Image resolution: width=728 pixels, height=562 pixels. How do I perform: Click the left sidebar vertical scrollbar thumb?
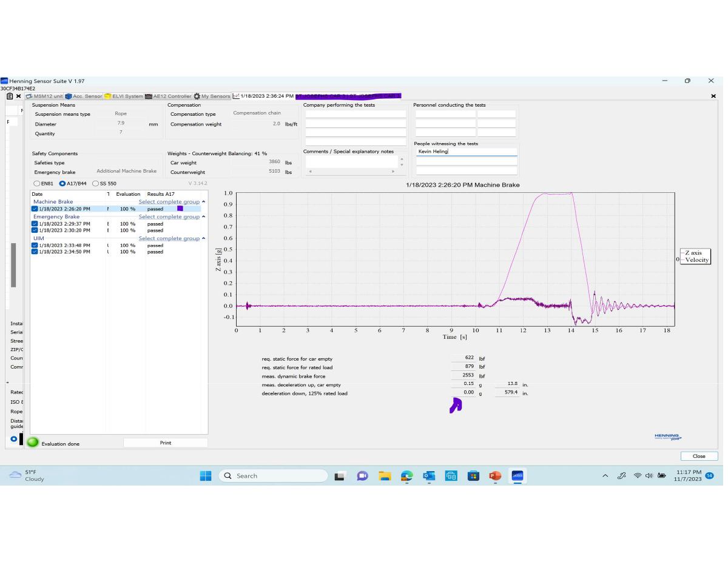tap(13, 265)
